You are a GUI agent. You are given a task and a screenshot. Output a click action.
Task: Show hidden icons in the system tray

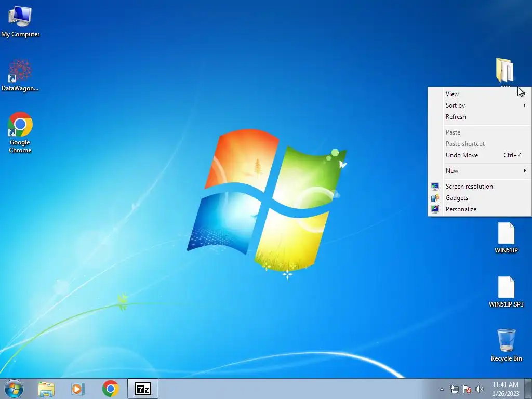click(442, 389)
